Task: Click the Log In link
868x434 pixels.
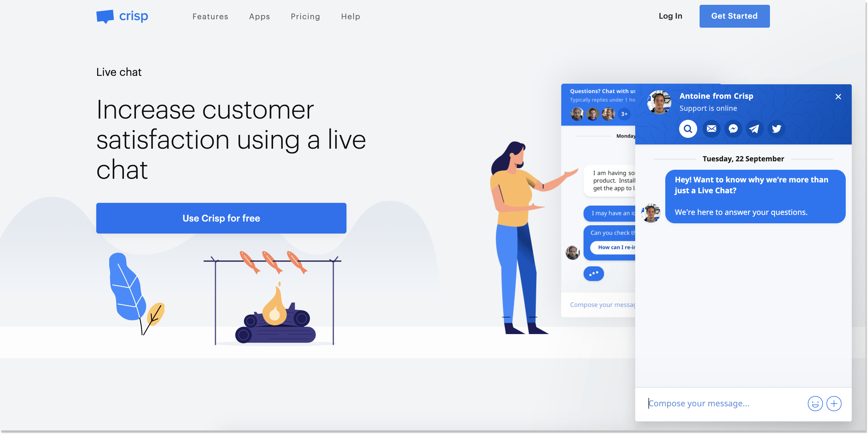Action: tap(670, 16)
